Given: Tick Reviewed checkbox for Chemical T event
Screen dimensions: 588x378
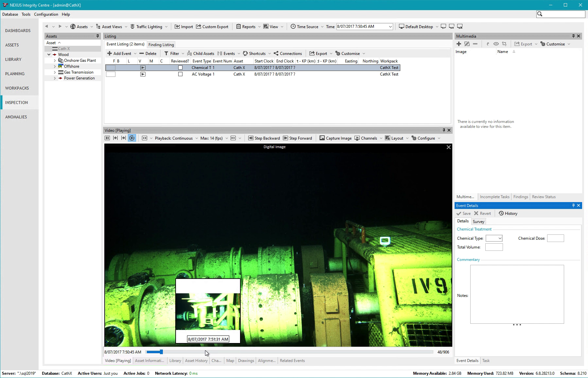Looking at the screenshot, I should [x=180, y=68].
